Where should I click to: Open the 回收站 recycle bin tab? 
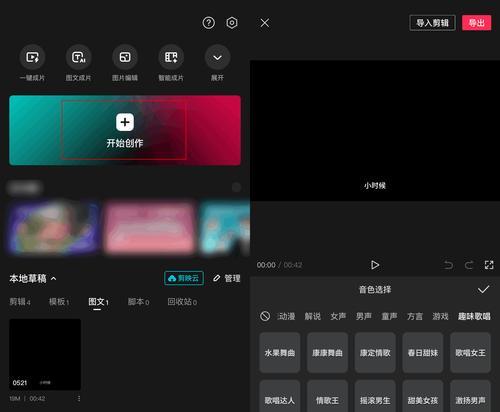click(182, 302)
